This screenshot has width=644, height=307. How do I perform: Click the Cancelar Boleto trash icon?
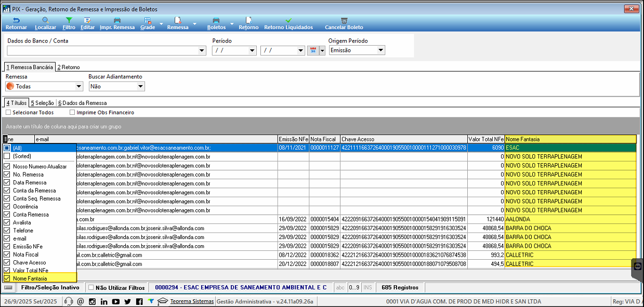click(344, 20)
